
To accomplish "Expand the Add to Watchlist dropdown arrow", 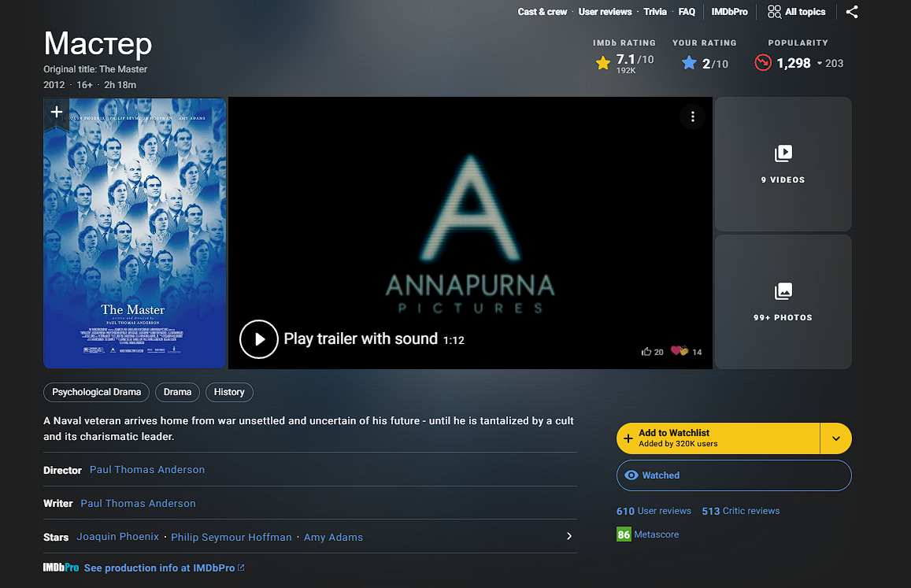I will pyautogui.click(x=836, y=438).
